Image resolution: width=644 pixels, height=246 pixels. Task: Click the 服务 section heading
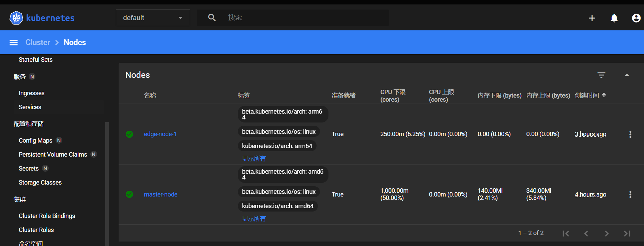click(x=19, y=77)
